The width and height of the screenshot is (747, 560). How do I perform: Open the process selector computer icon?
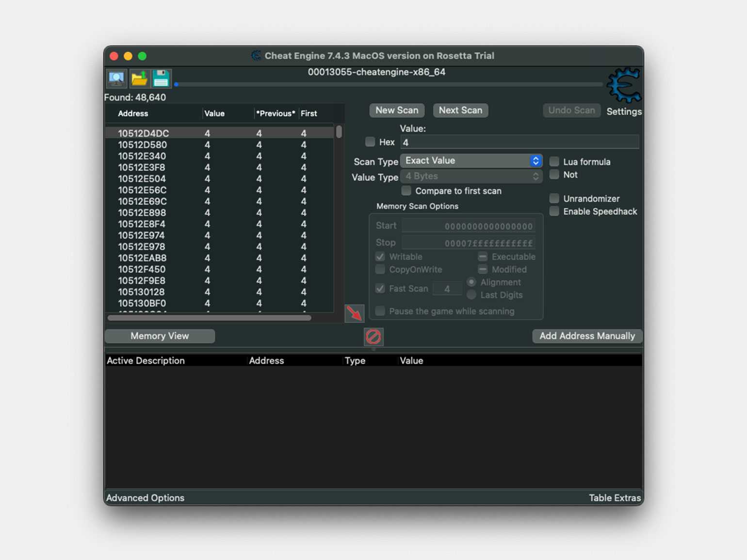(x=116, y=79)
